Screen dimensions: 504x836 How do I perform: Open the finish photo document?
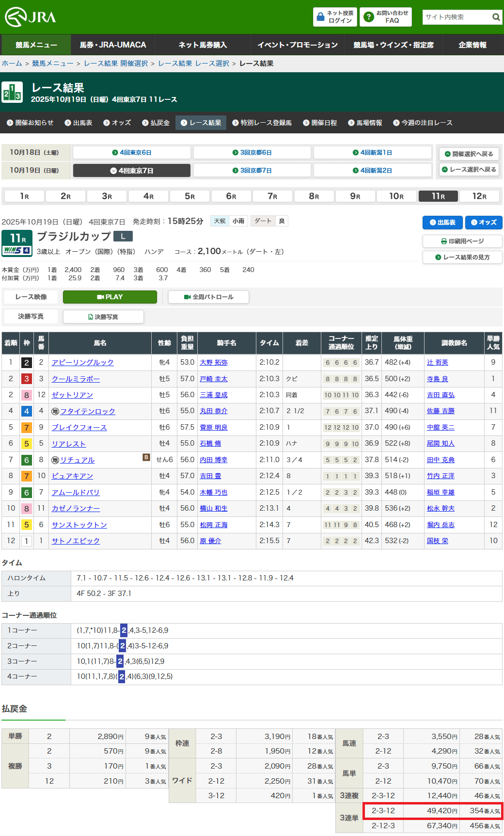(x=103, y=317)
